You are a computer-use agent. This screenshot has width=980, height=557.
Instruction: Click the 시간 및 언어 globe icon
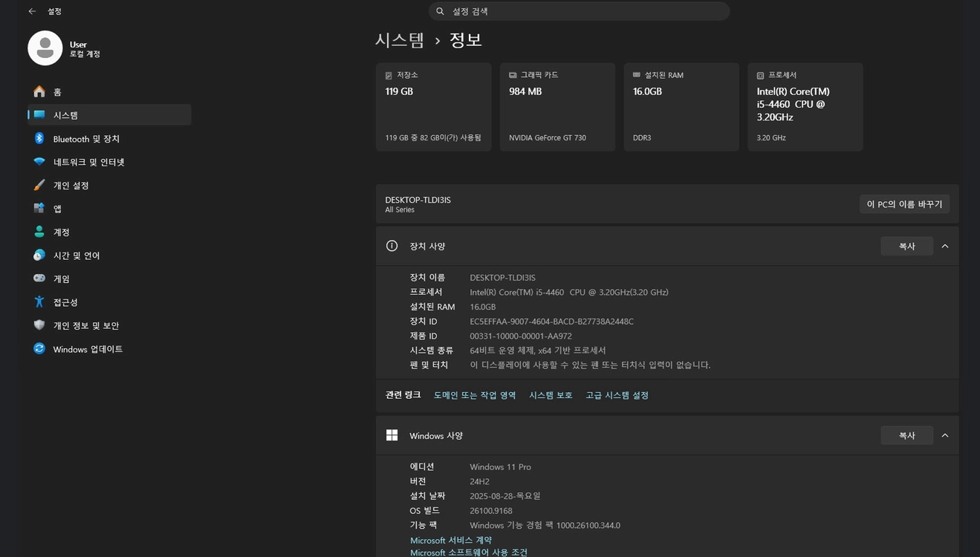pyautogui.click(x=39, y=255)
